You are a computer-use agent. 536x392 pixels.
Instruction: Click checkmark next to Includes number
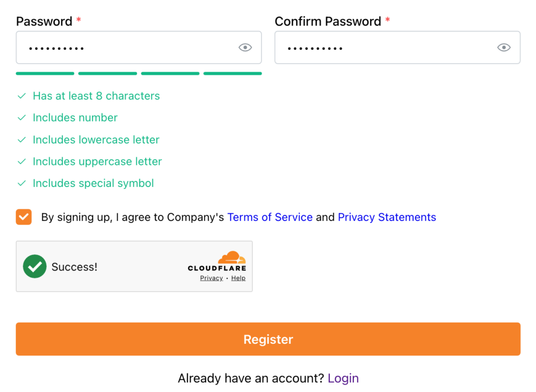click(21, 118)
